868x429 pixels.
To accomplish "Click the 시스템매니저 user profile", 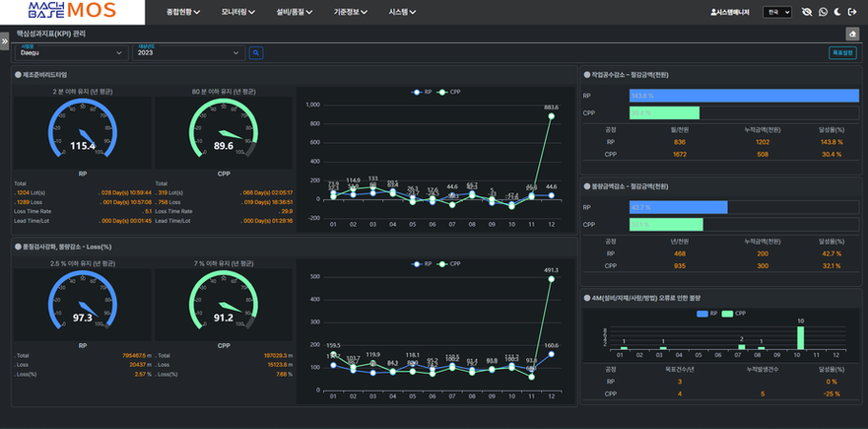I will tap(731, 12).
